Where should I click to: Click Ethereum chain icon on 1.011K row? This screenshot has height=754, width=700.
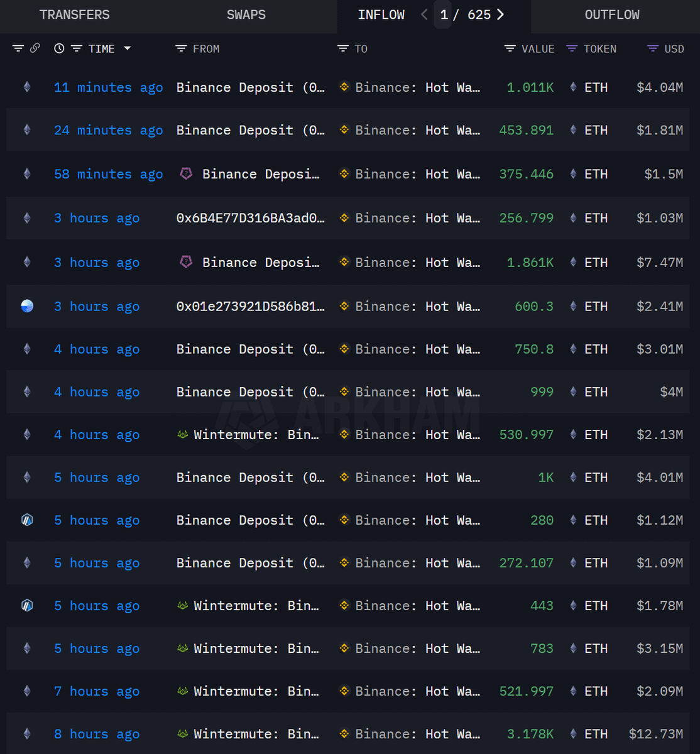click(x=27, y=87)
